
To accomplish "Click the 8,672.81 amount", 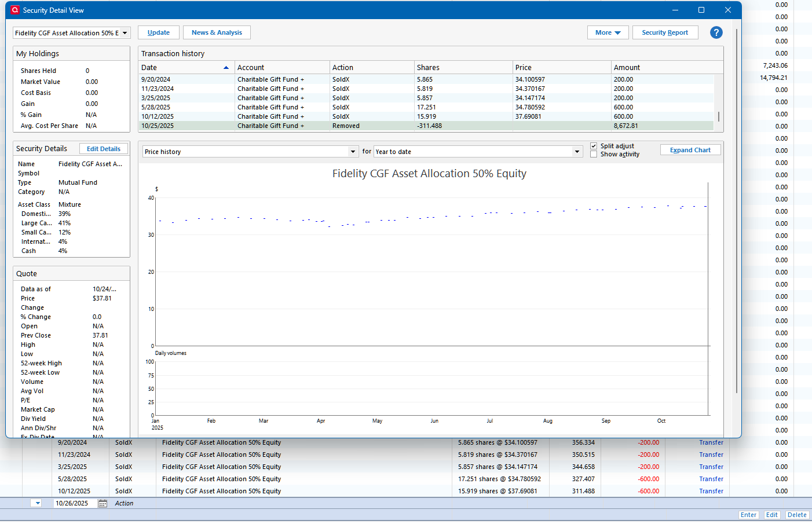I will pyautogui.click(x=626, y=126).
